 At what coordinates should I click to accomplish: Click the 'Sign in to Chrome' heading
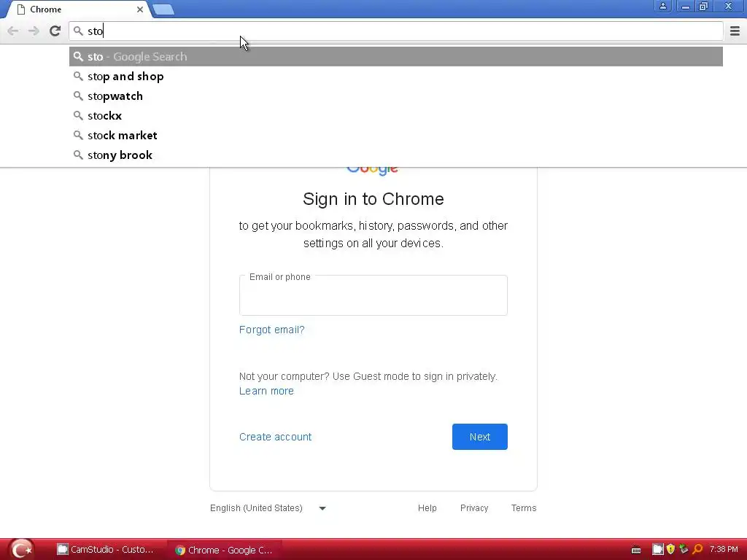[373, 198]
